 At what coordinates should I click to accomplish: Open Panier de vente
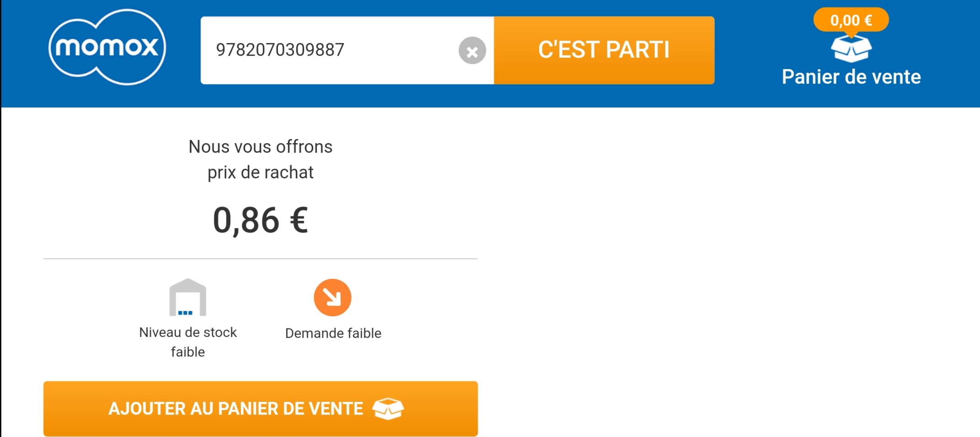click(x=851, y=76)
